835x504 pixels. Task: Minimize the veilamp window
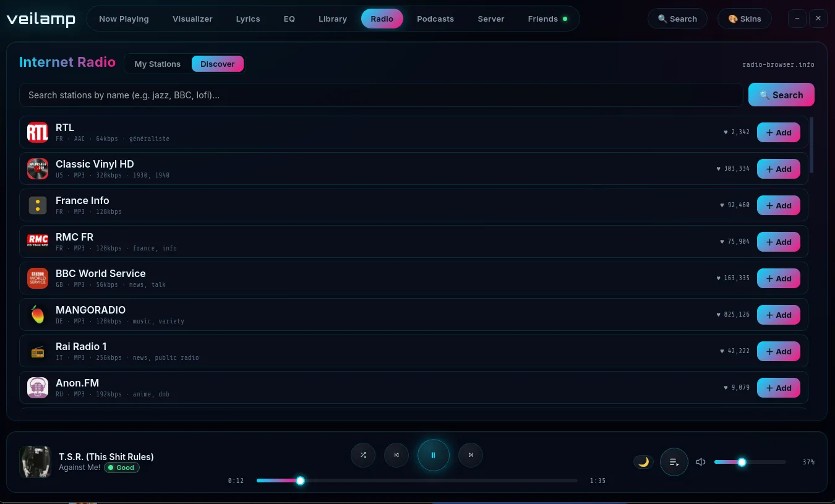797,19
